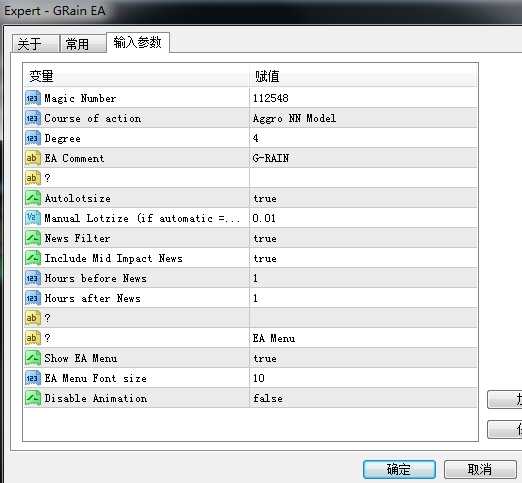Click the icon next to Course of action
Image resolution: width=522 pixels, height=483 pixels.
(x=33, y=118)
